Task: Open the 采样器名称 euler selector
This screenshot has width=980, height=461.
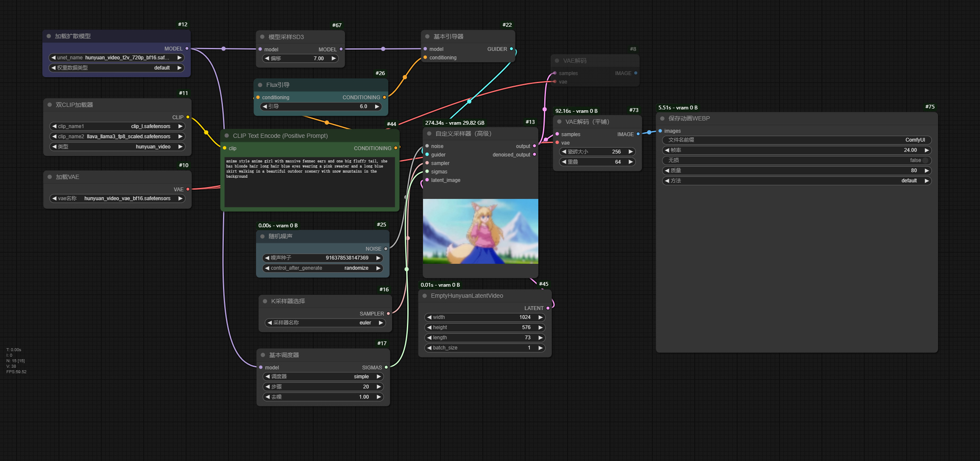Action: click(x=365, y=322)
